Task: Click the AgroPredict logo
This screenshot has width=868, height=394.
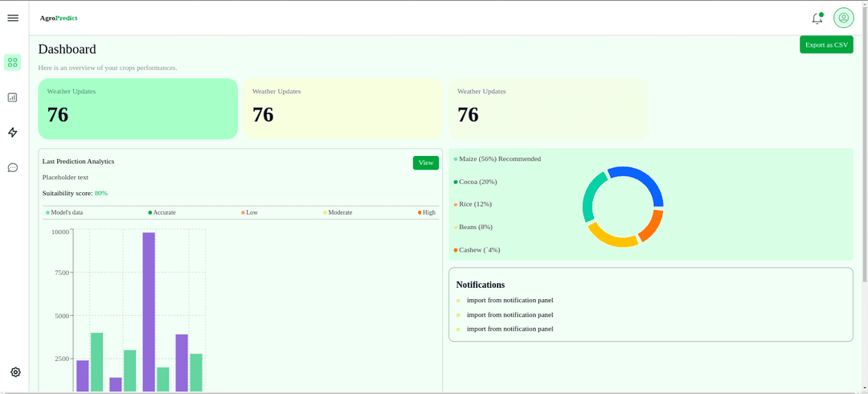Action: pos(58,18)
